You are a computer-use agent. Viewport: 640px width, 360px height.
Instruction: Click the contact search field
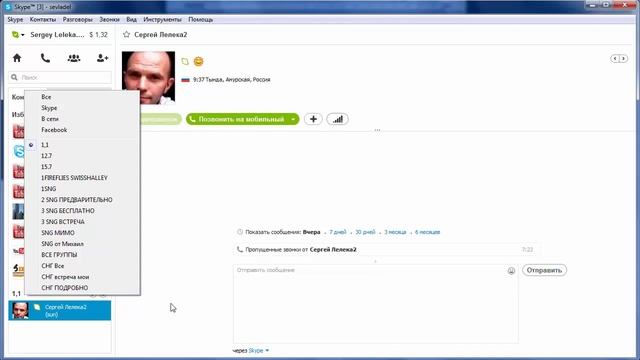click(60, 77)
